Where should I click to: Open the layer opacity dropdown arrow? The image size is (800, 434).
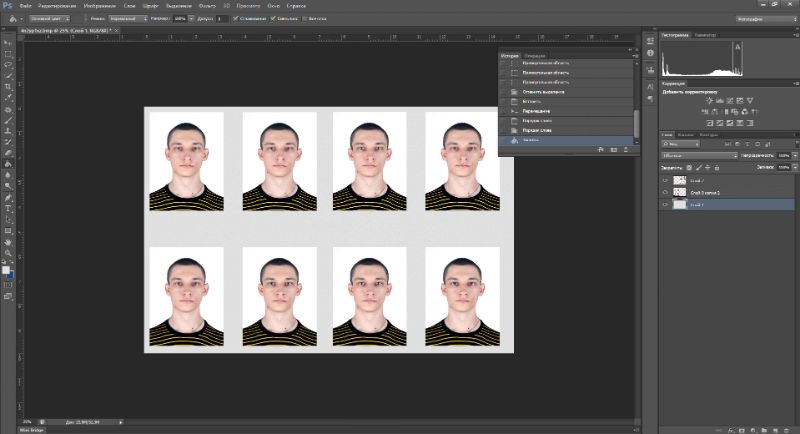794,156
